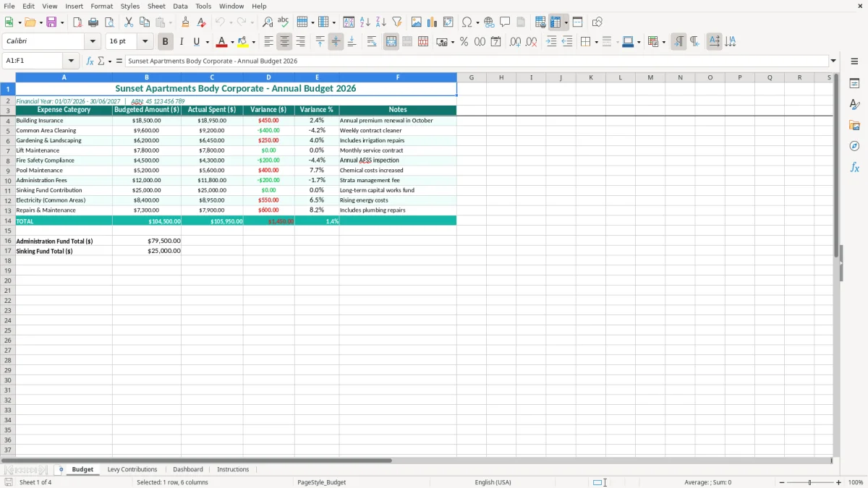Open the Function Wizard

pos(90,61)
